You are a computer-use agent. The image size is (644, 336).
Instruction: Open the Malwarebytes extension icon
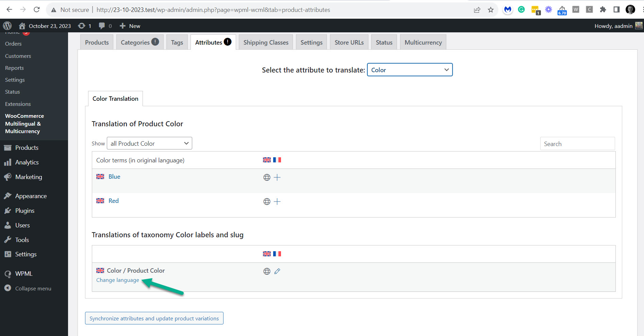[508, 10]
